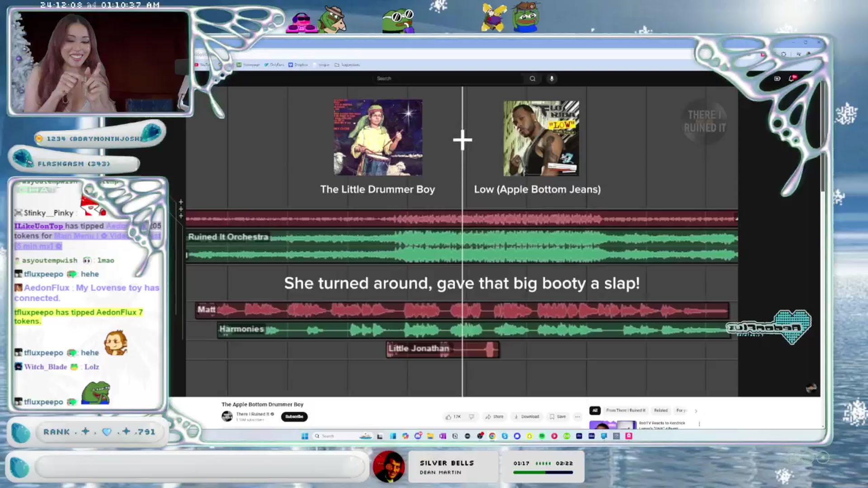Click the YouTube create video icon
868x488 pixels.
click(x=777, y=79)
